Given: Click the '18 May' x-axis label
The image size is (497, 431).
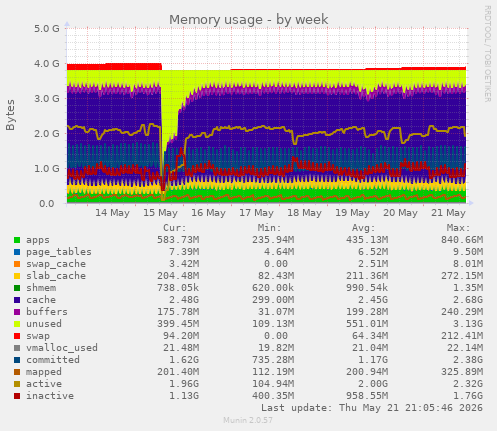Looking at the screenshot, I should [x=304, y=213].
